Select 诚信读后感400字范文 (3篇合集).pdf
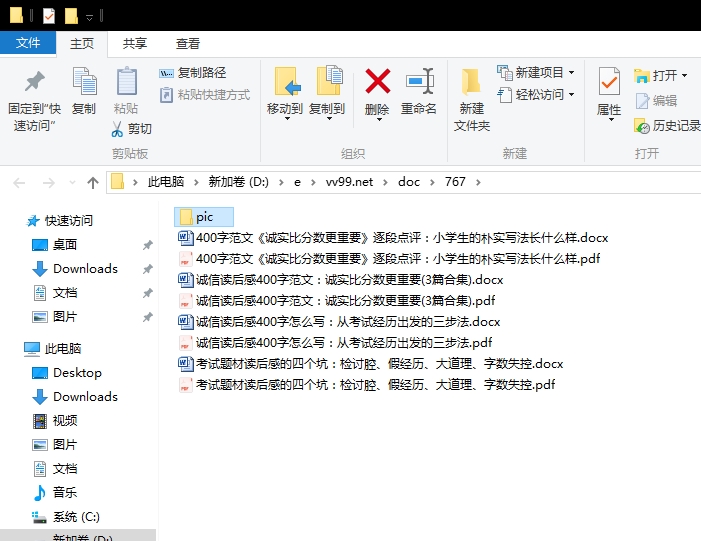Viewport: 701px width, 541px height. (337, 301)
